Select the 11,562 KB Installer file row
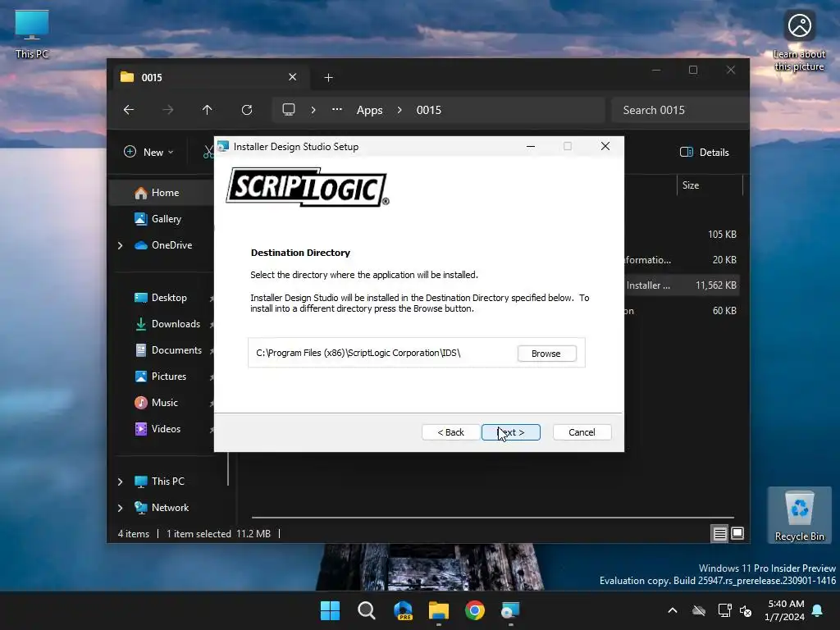 click(x=683, y=285)
